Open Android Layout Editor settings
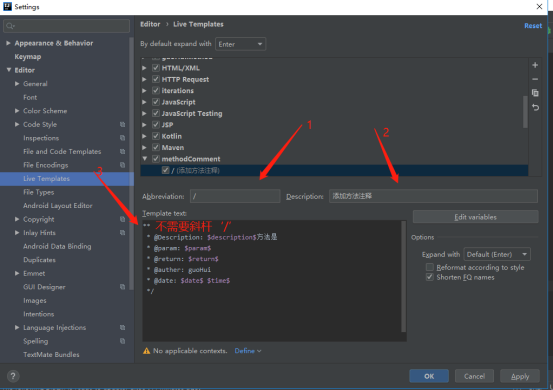The image size is (553, 390). click(x=58, y=206)
